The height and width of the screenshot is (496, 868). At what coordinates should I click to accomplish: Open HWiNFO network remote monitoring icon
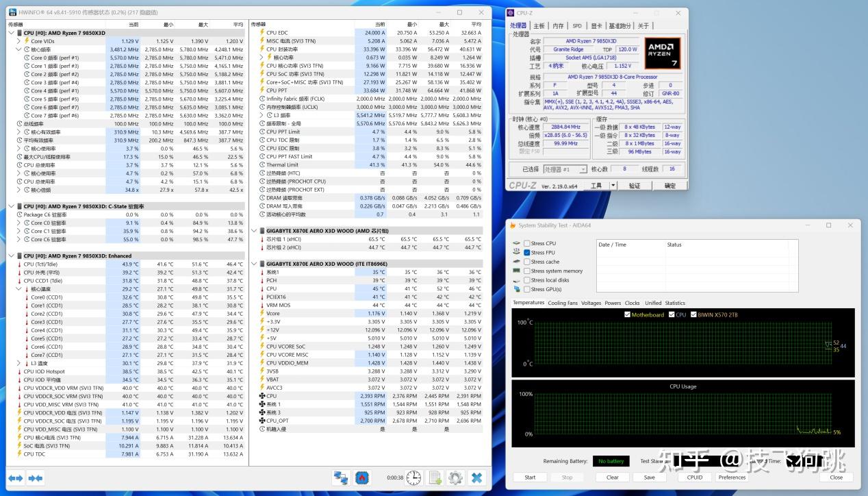(341, 478)
